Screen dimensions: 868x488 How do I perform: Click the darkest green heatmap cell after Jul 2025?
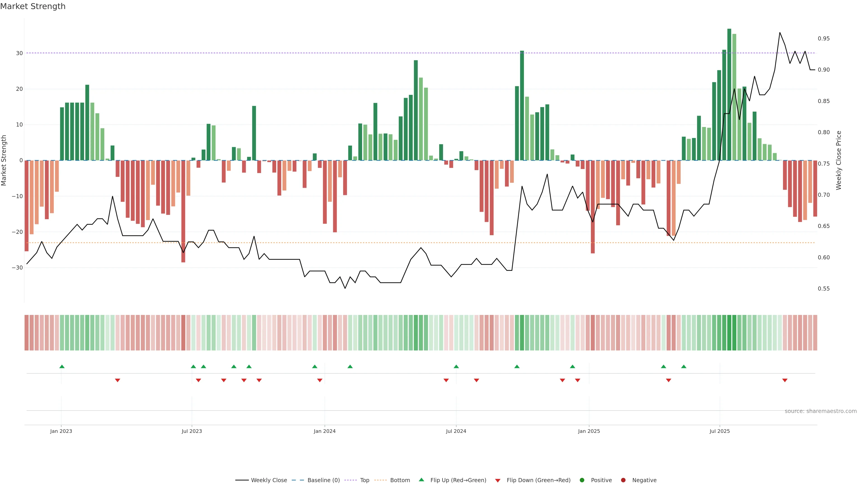(729, 333)
